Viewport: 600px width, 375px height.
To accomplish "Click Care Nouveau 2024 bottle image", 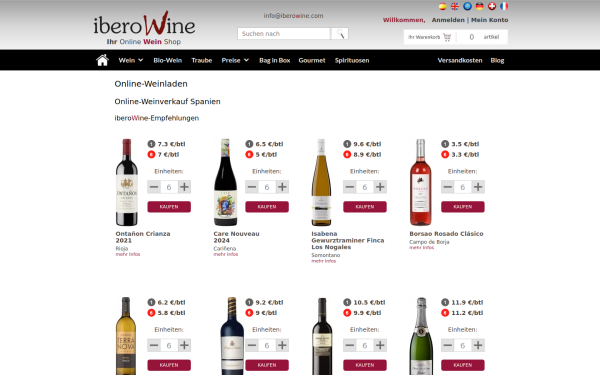I will pos(225,182).
